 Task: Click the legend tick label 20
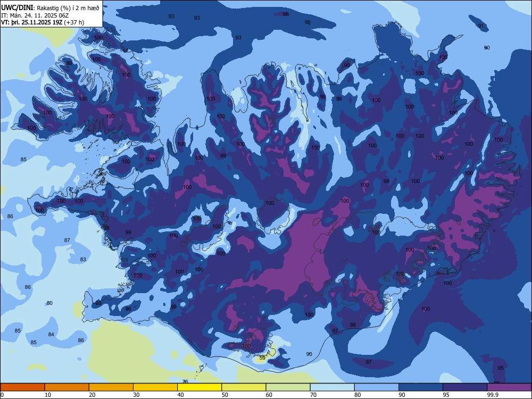coord(92,395)
